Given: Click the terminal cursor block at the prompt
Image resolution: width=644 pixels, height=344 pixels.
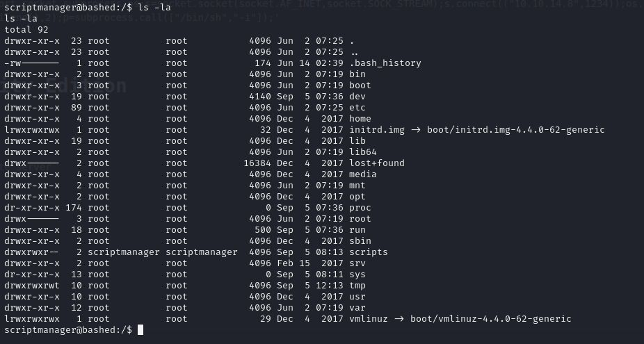Looking at the screenshot, I should tap(140, 330).
